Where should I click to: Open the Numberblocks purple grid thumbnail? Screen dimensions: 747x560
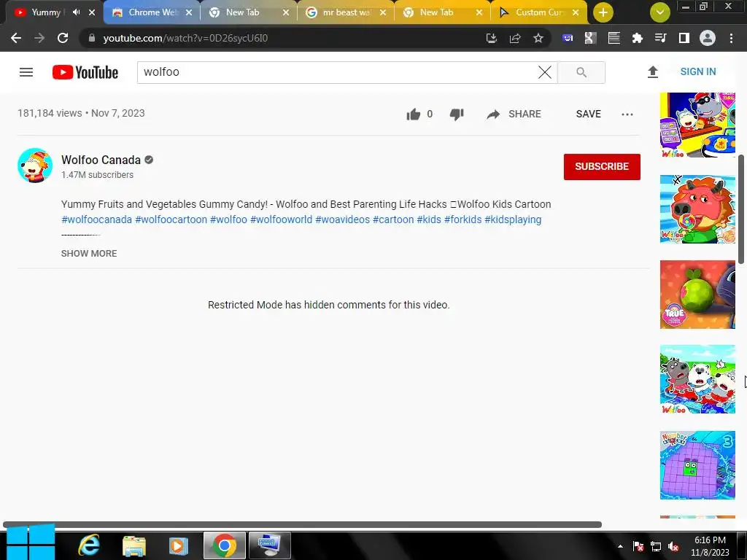pos(697,465)
